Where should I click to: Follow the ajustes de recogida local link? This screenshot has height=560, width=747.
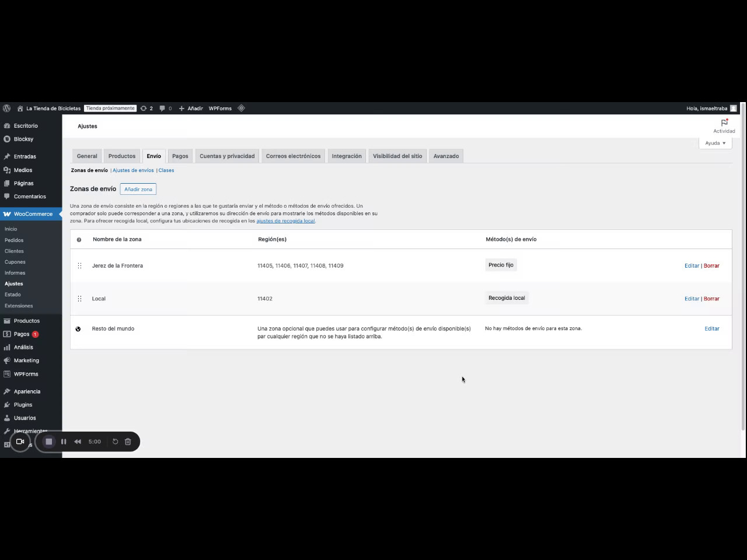[x=285, y=221]
